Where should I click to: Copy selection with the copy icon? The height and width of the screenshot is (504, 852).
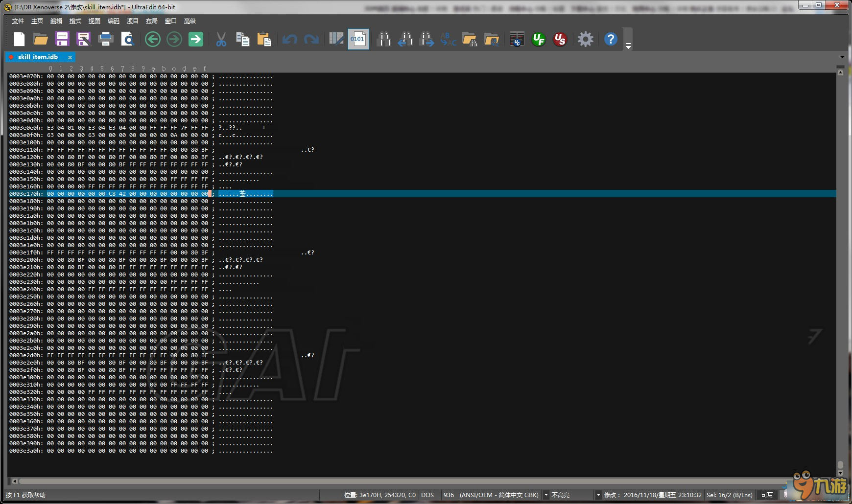[243, 39]
